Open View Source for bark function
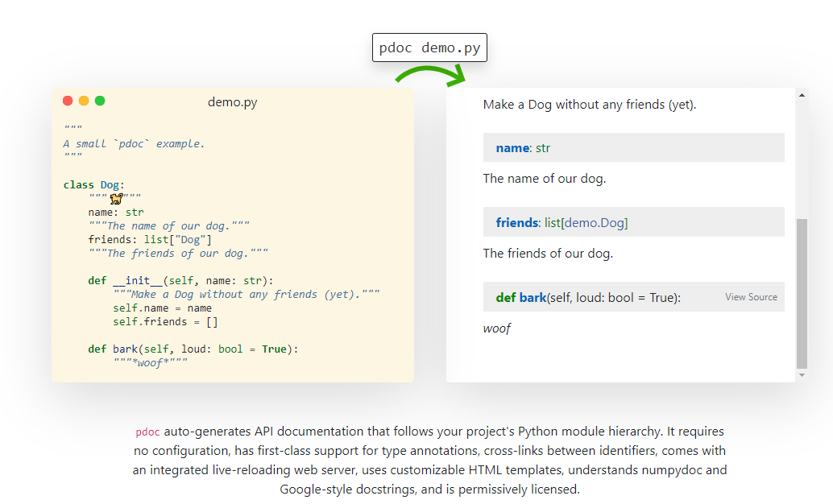The height and width of the screenshot is (504, 833). point(751,297)
